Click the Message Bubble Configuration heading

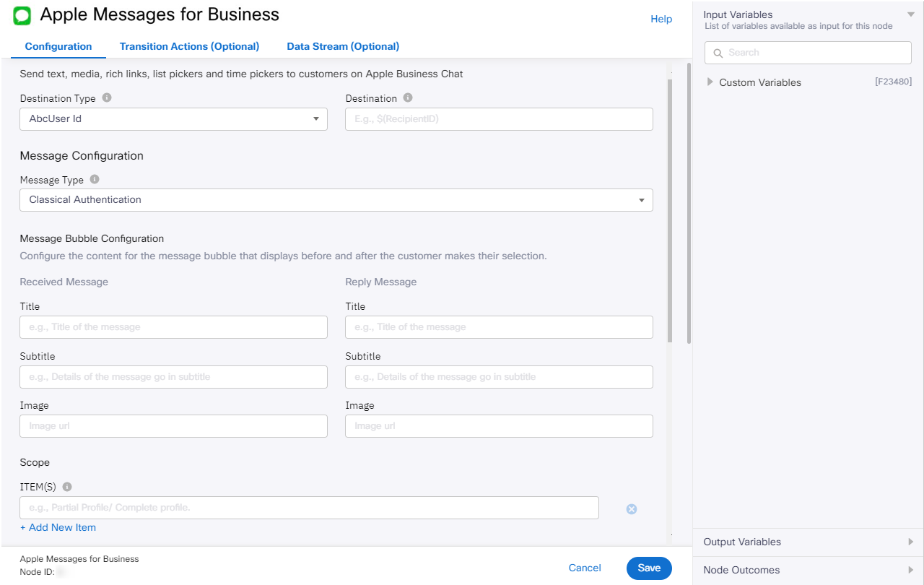92,238
